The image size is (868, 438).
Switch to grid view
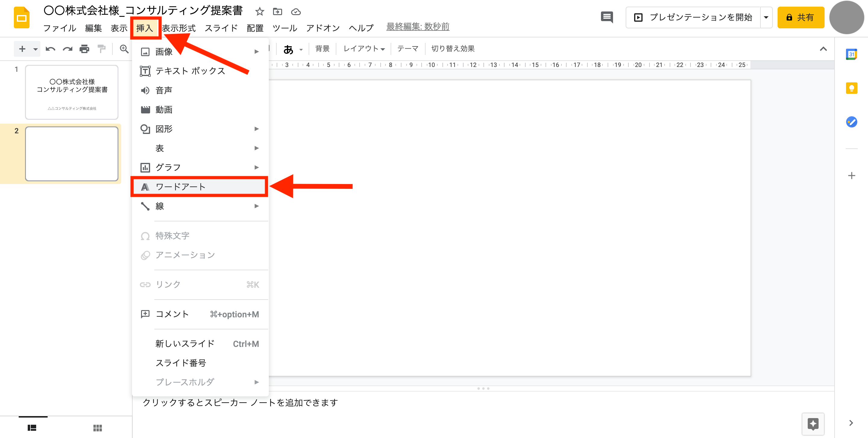(98, 427)
